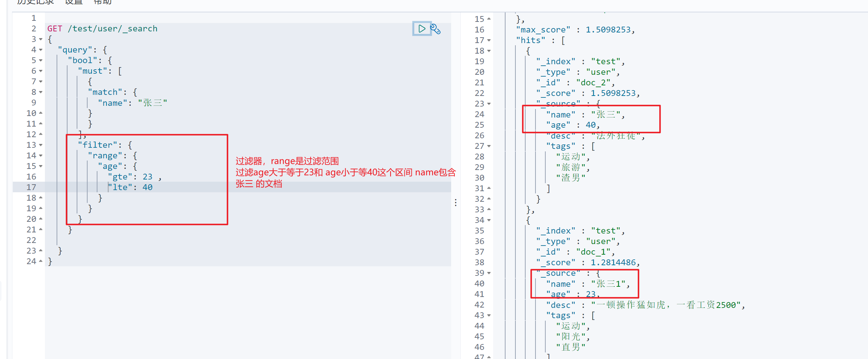Collapse the fold arrow at request line 7
The image size is (868, 359).
41,82
